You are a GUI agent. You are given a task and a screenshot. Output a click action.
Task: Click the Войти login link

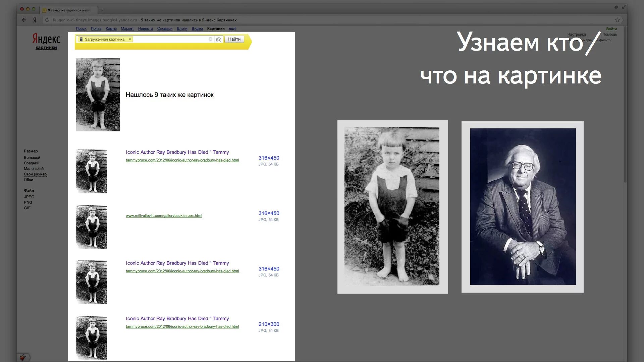[611, 29]
